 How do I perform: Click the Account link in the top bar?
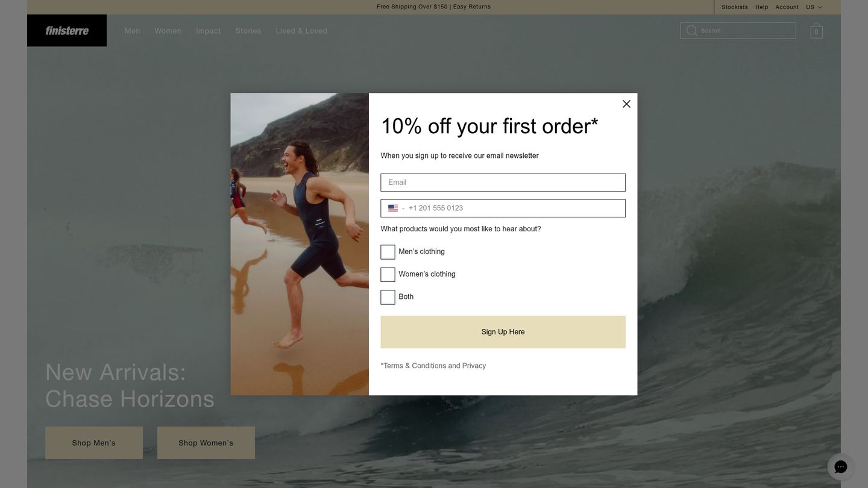tap(787, 7)
